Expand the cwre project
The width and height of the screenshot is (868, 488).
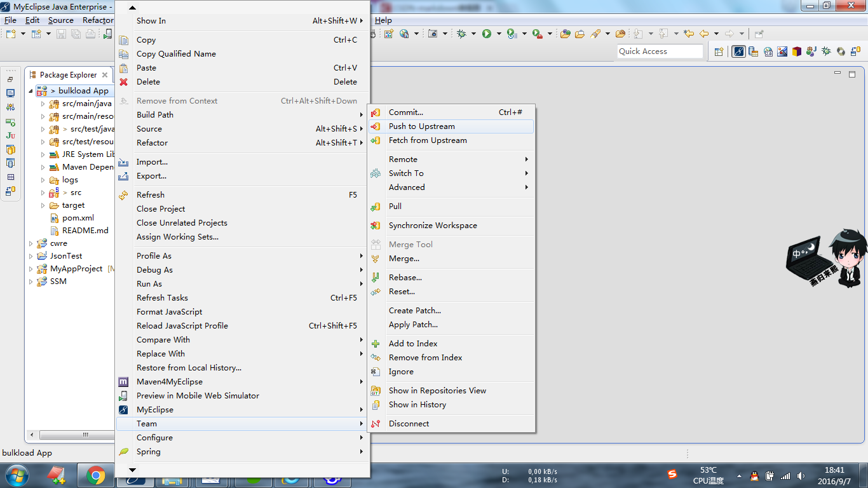tap(31, 243)
